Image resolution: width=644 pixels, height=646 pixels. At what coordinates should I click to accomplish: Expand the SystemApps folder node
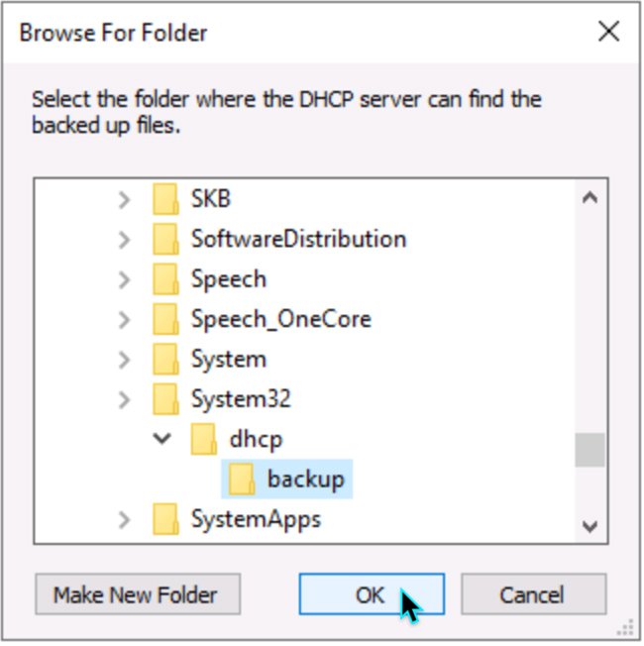(124, 519)
